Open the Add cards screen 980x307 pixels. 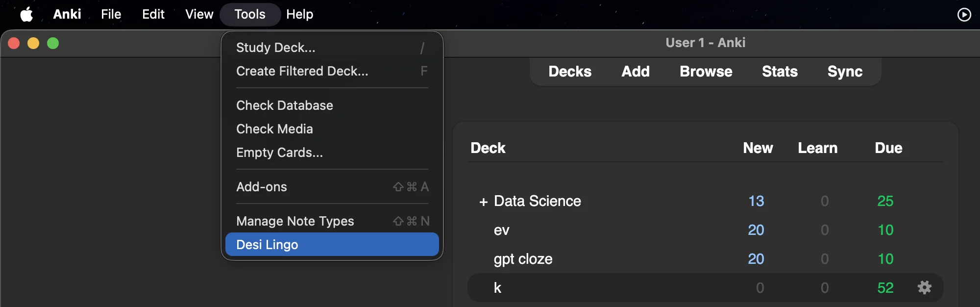(635, 72)
